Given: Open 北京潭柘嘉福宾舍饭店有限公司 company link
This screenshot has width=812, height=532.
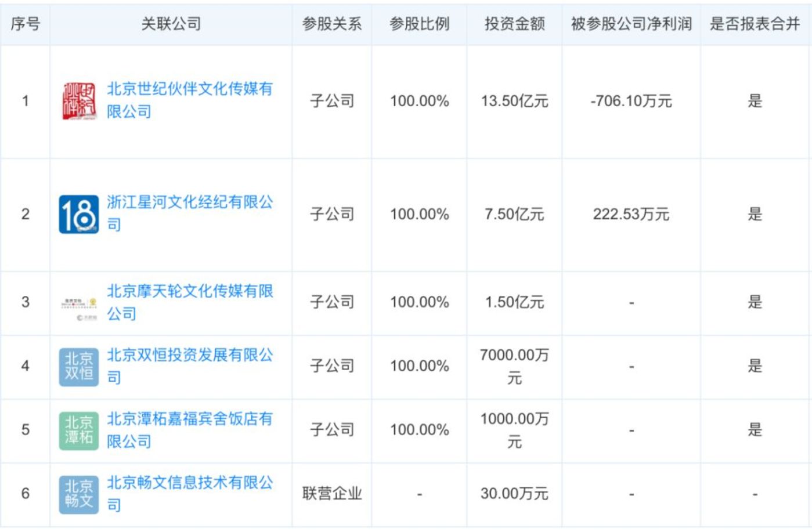Looking at the screenshot, I should [189, 430].
